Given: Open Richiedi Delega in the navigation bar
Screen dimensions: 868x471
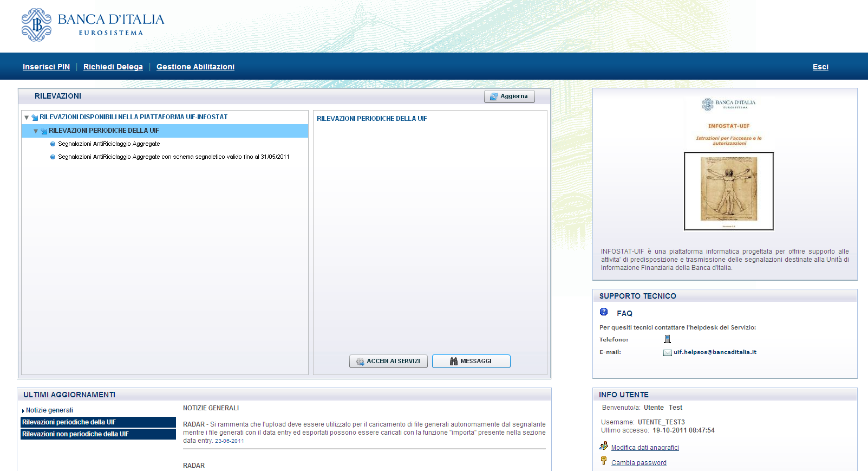Looking at the screenshot, I should point(113,67).
